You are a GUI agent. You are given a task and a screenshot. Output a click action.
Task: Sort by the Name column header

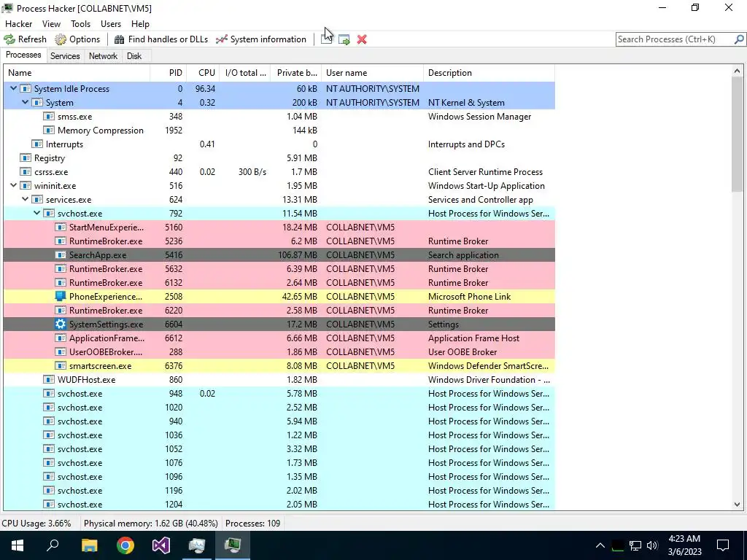(x=77, y=73)
